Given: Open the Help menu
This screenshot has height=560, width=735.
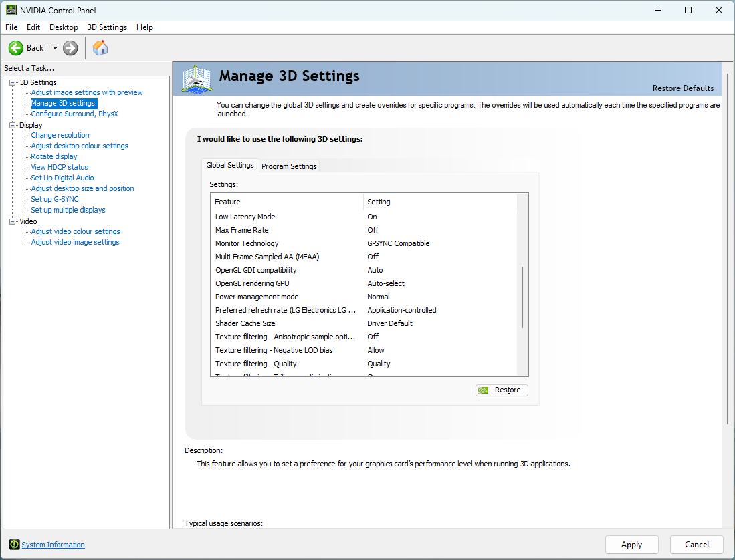Looking at the screenshot, I should pyautogui.click(x=145, y=27).
